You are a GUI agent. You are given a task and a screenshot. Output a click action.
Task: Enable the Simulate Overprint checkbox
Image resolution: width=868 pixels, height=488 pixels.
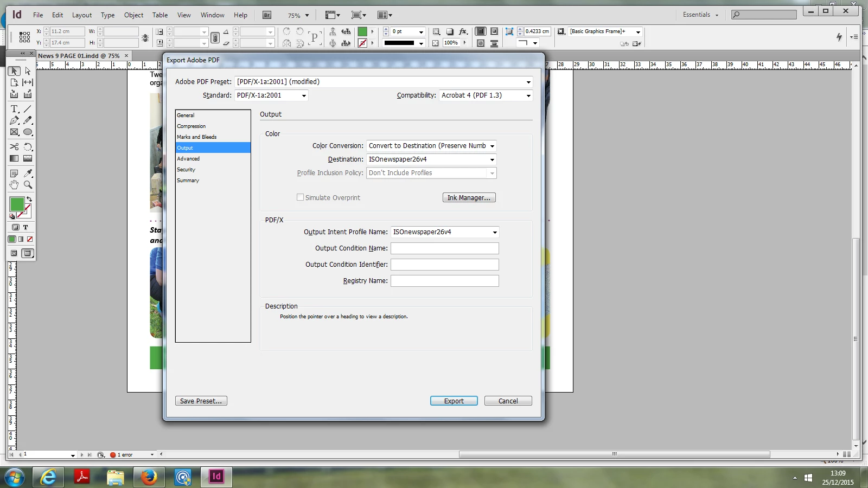(300, 197)
